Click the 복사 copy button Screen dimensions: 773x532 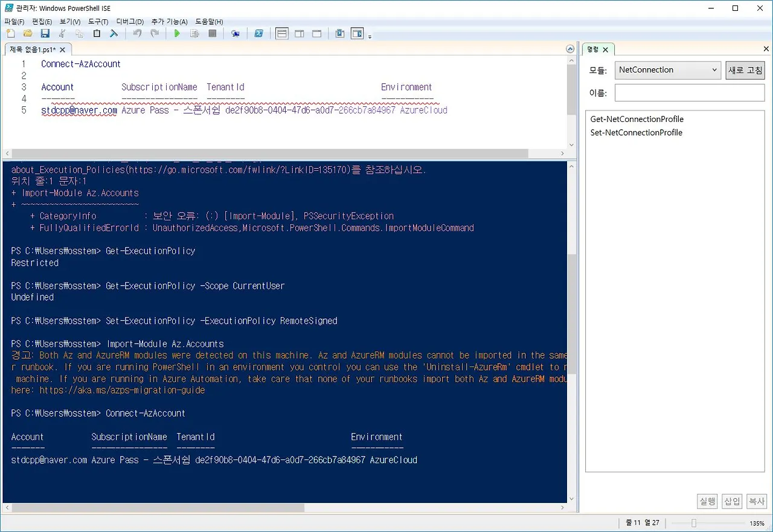click(756, 501)
